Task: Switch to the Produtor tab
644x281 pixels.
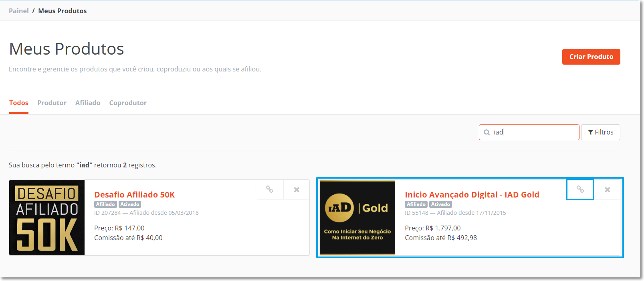Action: [52, 103]
